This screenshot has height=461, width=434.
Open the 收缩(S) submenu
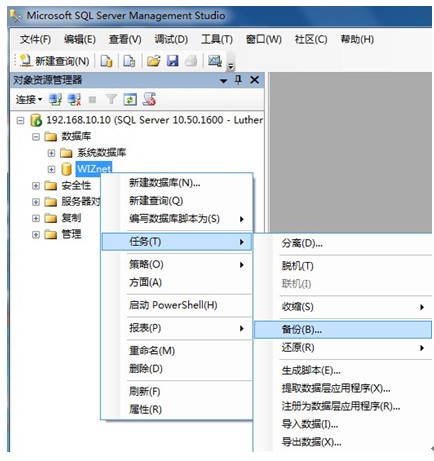click(x=343, y=307)
